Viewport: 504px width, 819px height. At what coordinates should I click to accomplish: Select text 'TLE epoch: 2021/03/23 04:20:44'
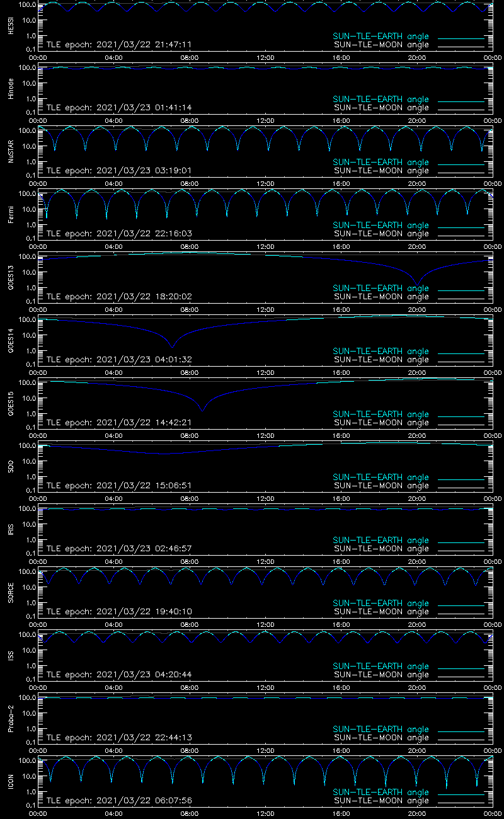119,675
